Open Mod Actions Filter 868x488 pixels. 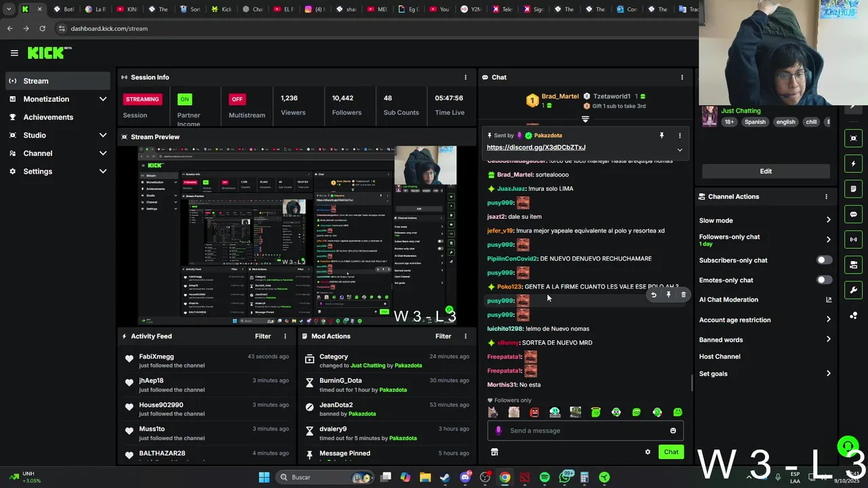(x=443, y=336)
